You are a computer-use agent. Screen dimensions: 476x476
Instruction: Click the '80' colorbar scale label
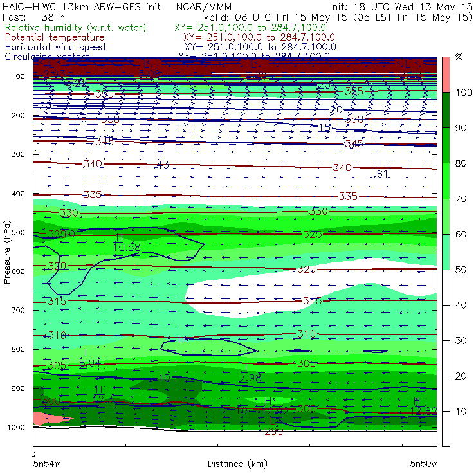[x=461, y=163]
